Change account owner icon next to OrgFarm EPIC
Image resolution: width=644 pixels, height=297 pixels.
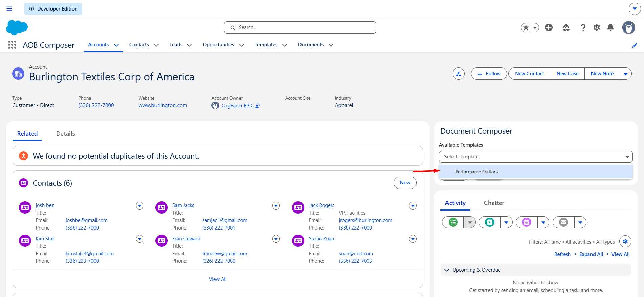pos(258,106)
